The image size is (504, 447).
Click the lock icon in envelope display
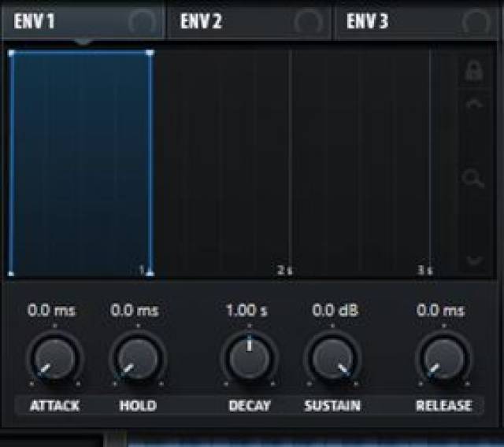473,72
